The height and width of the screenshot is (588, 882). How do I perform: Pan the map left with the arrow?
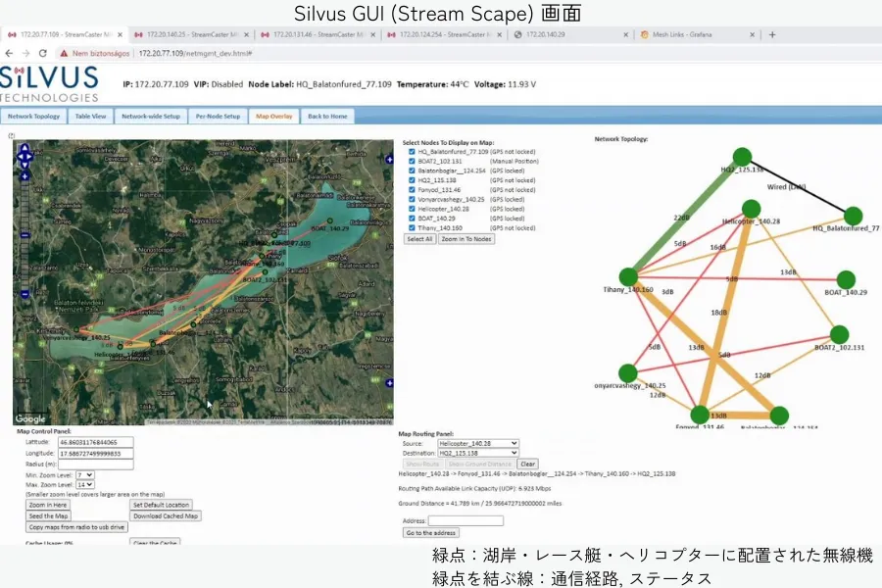coord(20,157)
